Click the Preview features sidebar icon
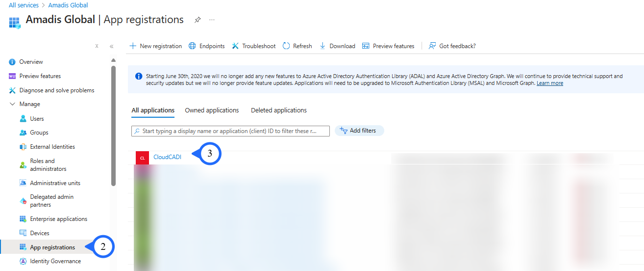Image resolution: width=644 pixels, height=271 pixels. [12, 76]
